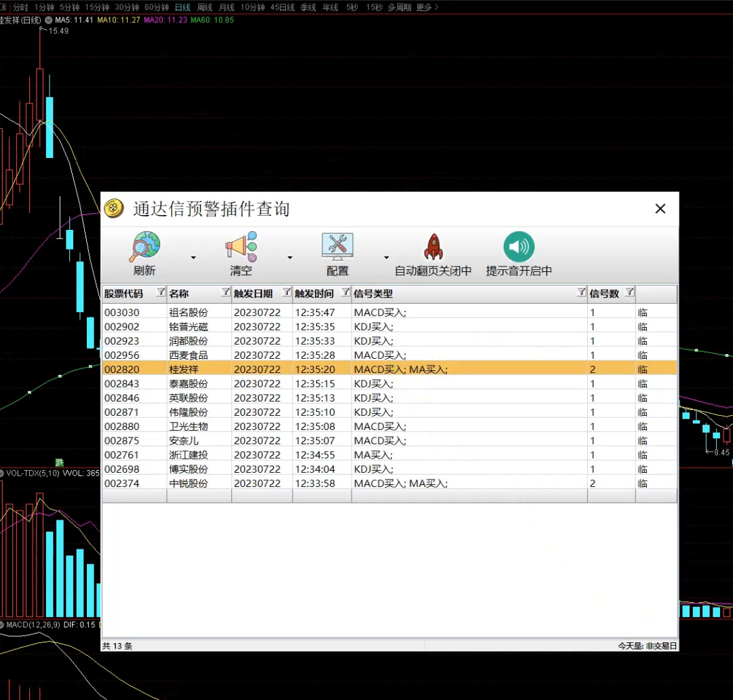Select the 日线 daily period tab
Viewport: 733px width, 700px height.
183,7
